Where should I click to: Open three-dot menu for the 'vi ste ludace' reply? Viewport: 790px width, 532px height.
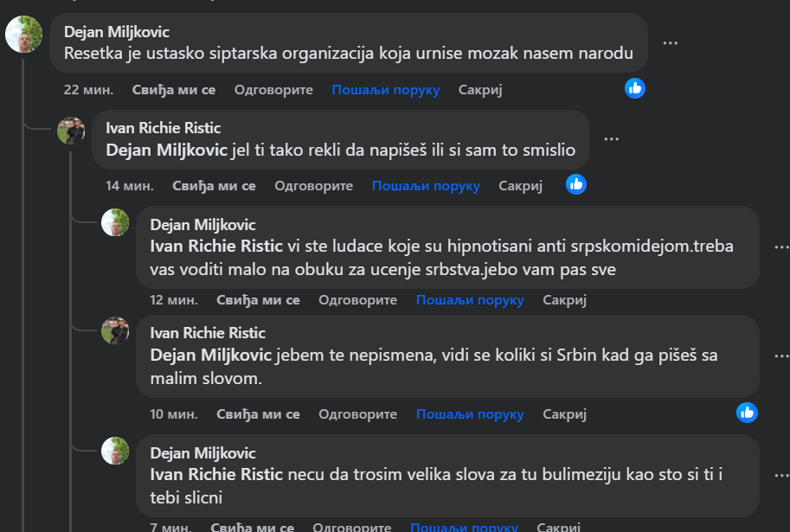[780, 247]
